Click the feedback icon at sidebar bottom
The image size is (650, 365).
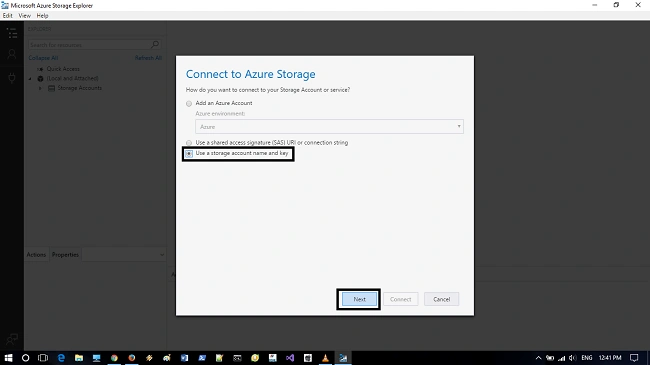12,339
